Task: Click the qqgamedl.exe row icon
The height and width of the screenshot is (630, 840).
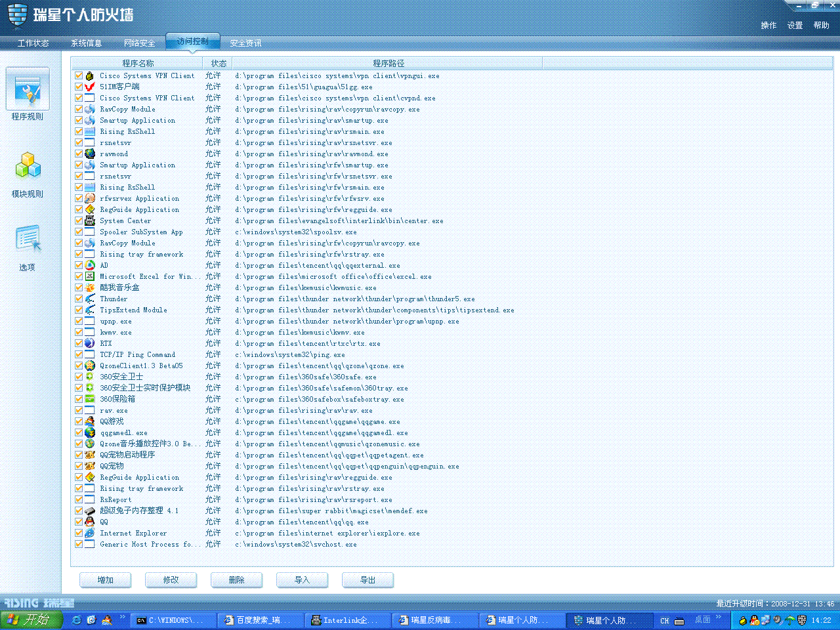Action: pos(90,432)
